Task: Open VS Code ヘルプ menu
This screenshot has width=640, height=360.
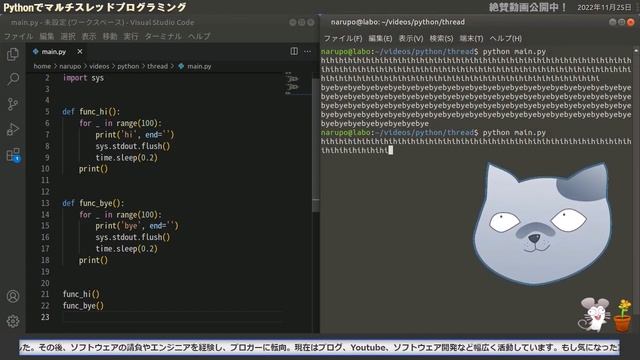Action: [199, 36]
